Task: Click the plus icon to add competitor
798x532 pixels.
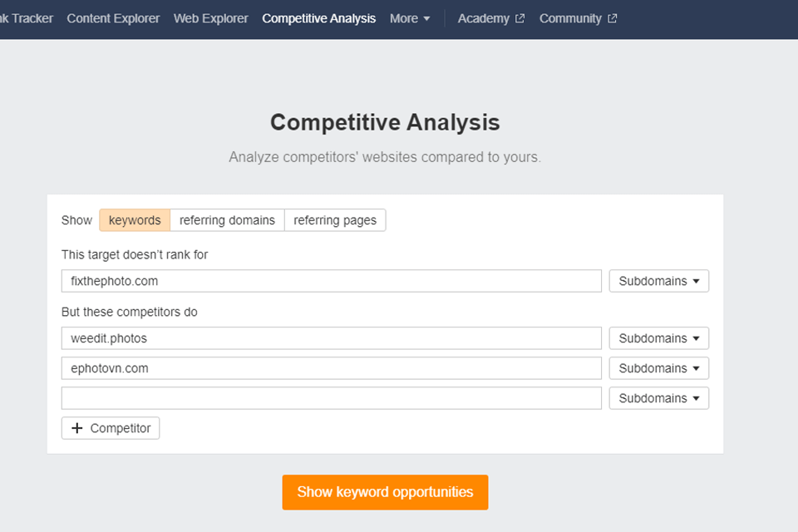Action: point(77,428)
